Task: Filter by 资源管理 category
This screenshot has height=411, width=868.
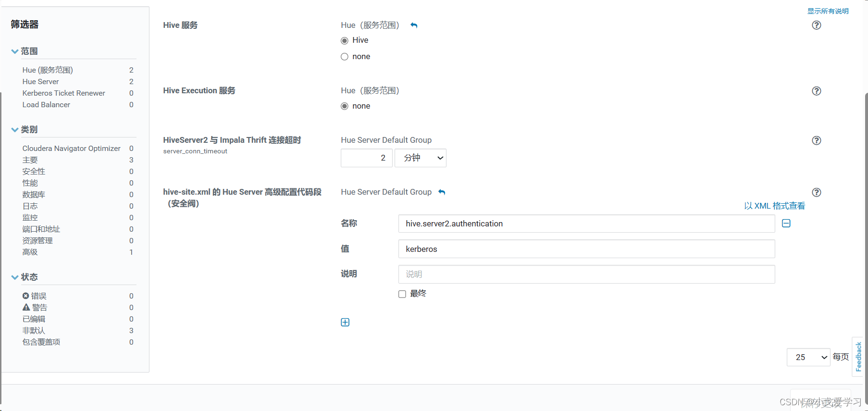Action: pyautogui.click(x=37, y=241)
